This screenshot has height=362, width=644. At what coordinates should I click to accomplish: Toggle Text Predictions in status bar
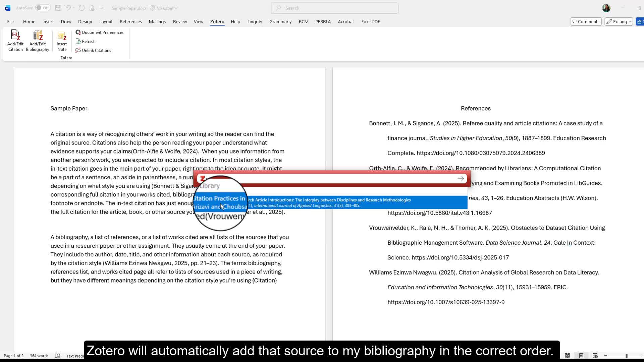(75, 356)
